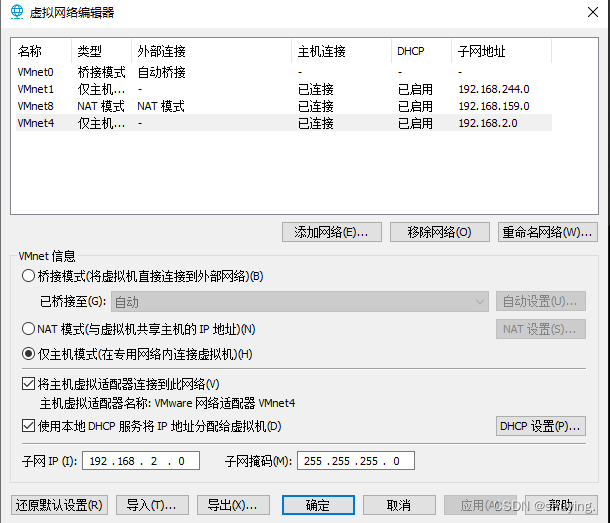Click the Virtual Network Editor globe icon
This screenshot has width=610, height=523.
17,12
